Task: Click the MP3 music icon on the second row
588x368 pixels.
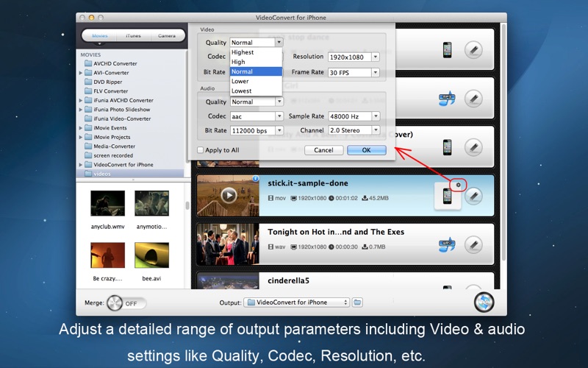Action: (447, 99)
